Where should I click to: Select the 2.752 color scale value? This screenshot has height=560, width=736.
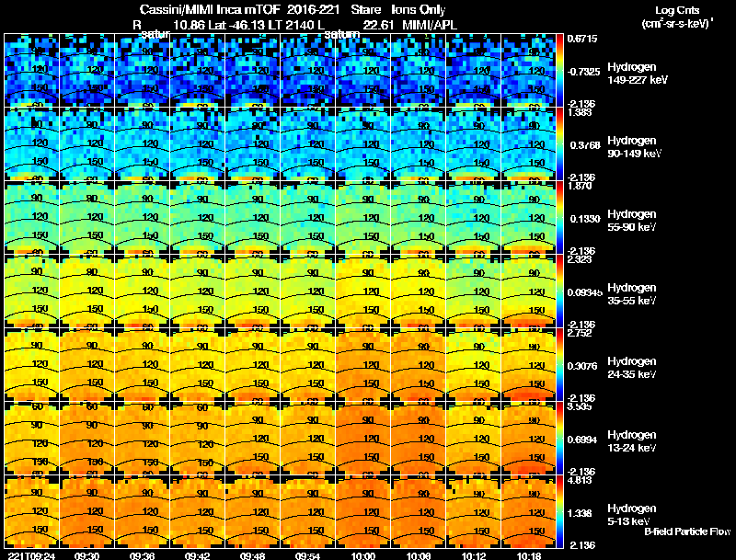(581, 333)
